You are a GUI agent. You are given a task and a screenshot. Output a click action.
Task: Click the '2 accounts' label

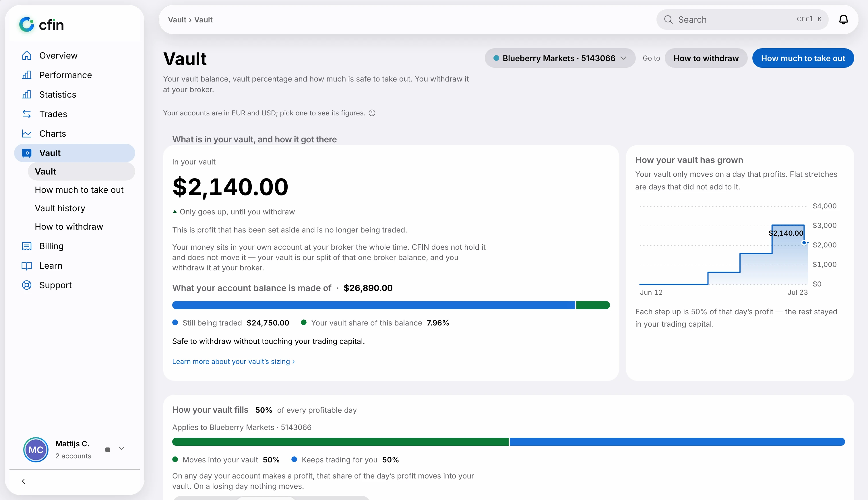point(73,456)
